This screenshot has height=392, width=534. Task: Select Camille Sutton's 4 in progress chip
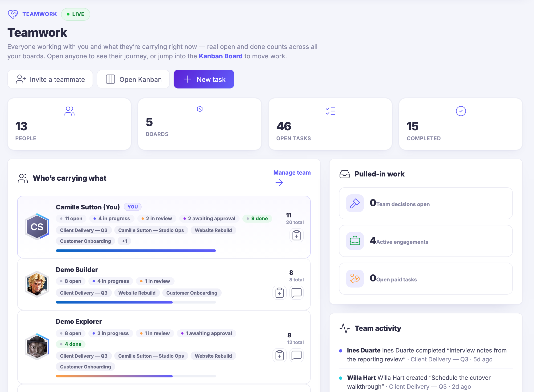tap(112, 219)
